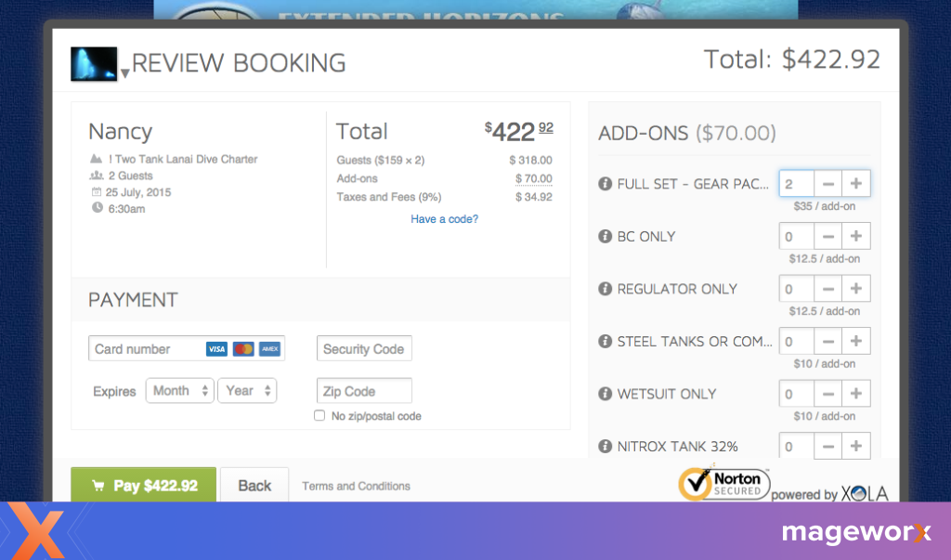Click plus button for STEEL TANKS add-on
The width and height of the screenshot is (951, 560).
tap(855, 341)
